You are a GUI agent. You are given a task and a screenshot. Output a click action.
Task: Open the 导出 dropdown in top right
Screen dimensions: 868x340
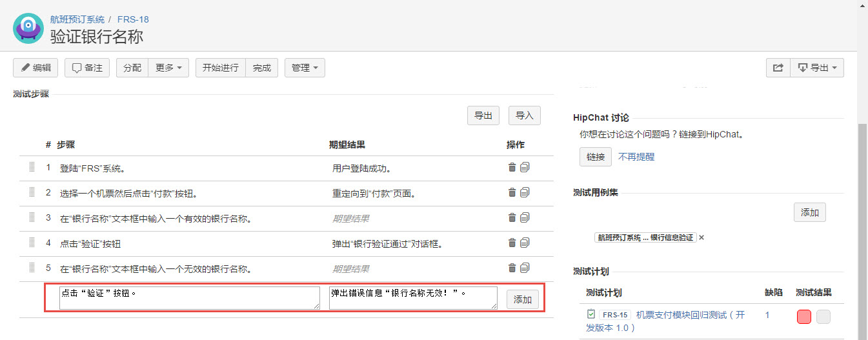pyautogui.click(x=817, y=68)
